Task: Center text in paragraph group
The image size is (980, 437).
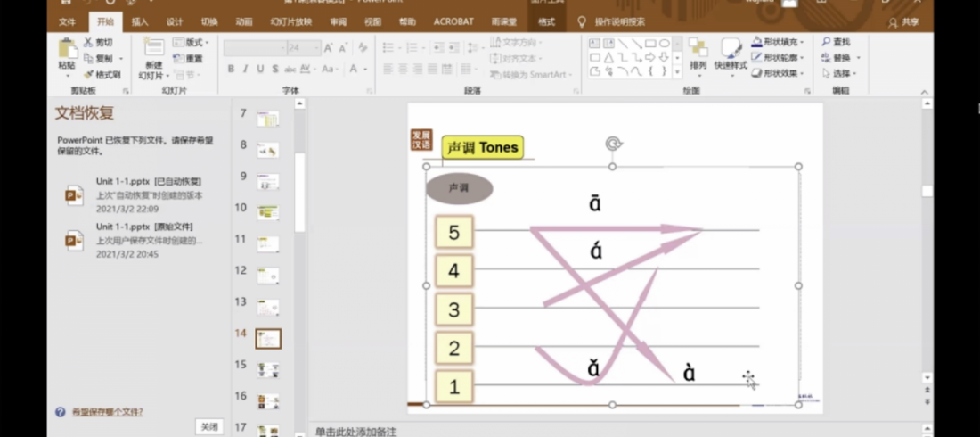Action: pos(403,69)
